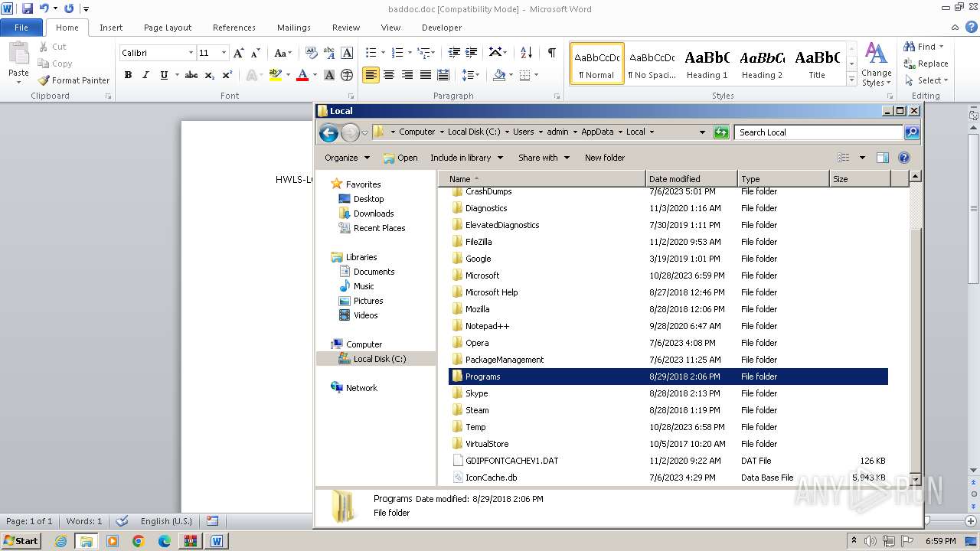The image size is (980, 551).
Task: Increase paragraph indent
Action: 472,53
